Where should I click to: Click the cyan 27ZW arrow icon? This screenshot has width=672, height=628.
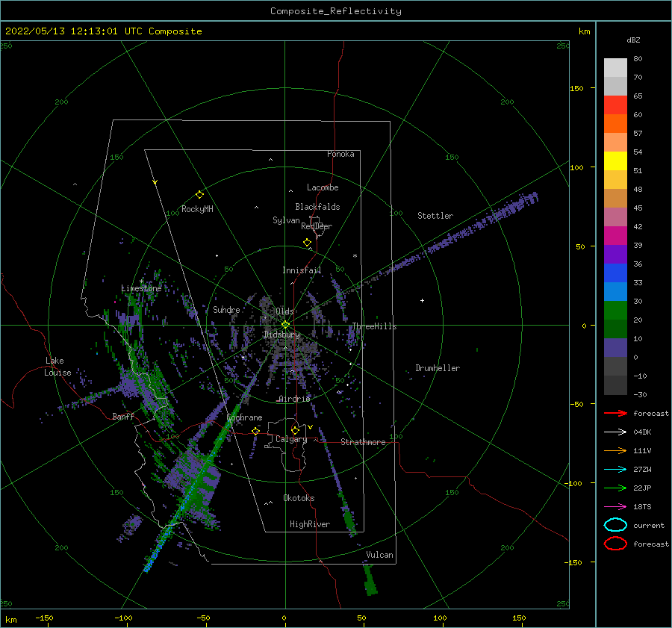pos(615,470)
